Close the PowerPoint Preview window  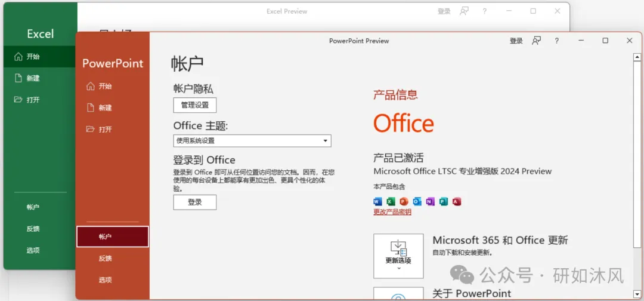[x=629, y=41]
